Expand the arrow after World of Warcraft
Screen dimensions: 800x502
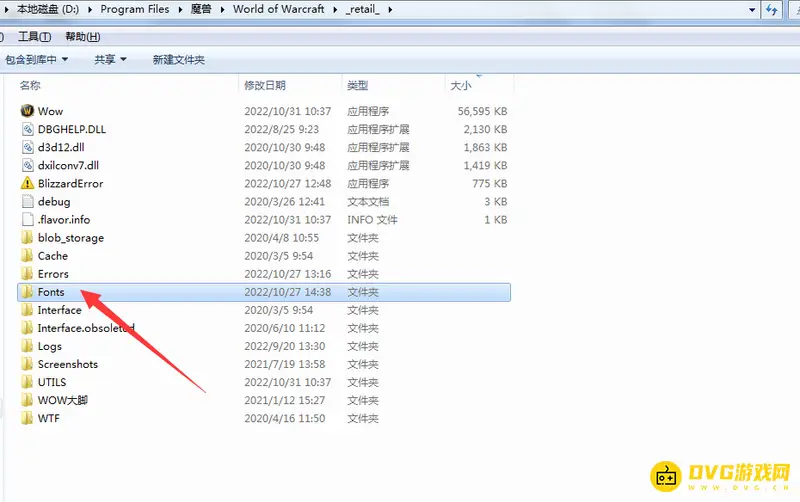pos(335,9)
